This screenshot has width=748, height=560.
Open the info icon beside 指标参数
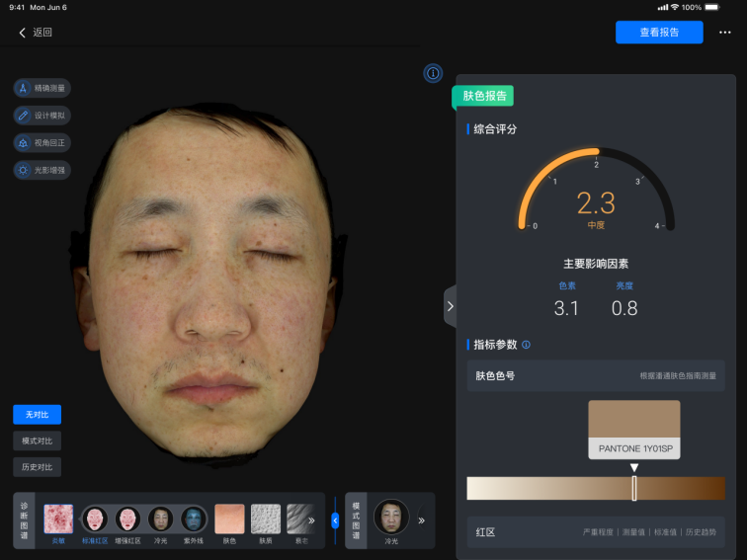pos(527,345)
